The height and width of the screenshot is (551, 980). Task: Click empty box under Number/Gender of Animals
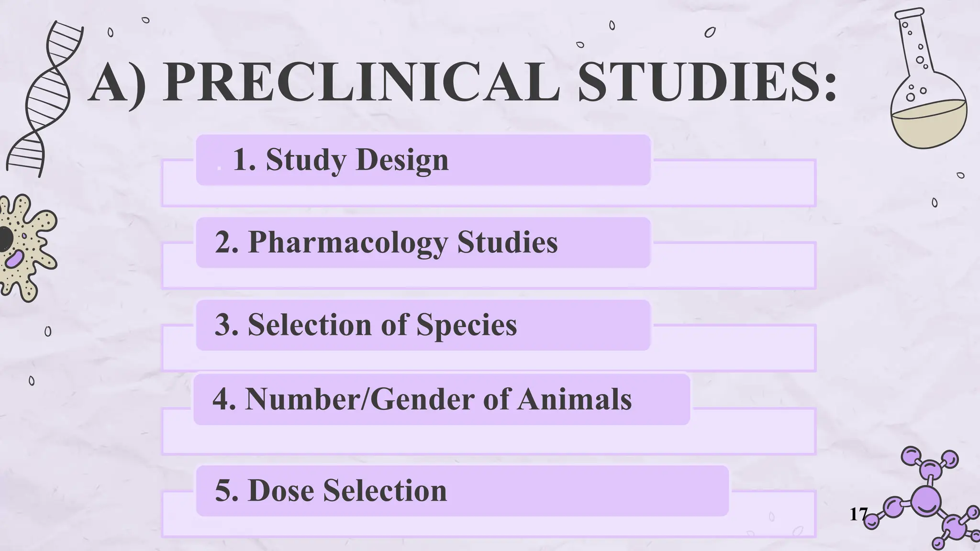488,439
